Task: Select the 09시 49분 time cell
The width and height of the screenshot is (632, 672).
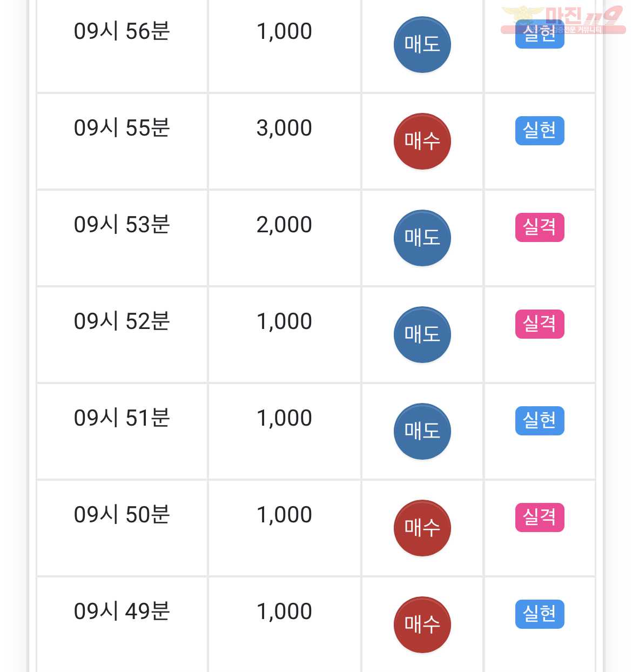Action: pyautogui.click(x=122, y=625)
